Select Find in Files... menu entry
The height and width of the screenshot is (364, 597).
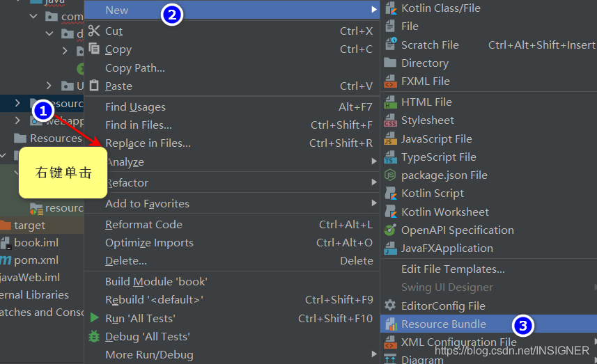tap(231, 125)
